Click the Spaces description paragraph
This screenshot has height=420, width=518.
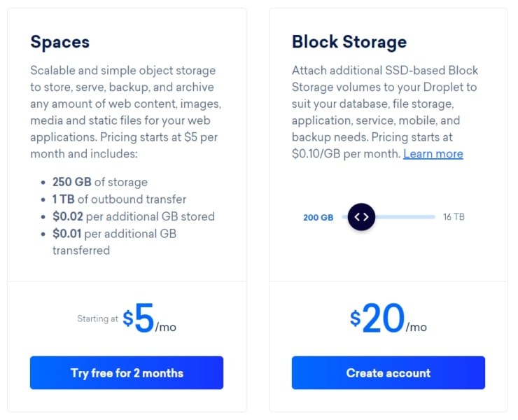pos(126,112)
